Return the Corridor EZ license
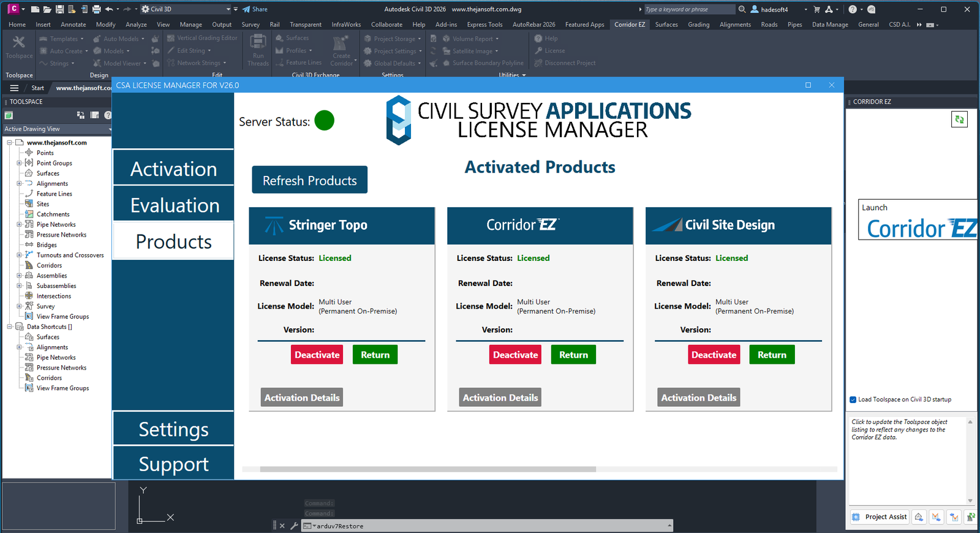Viewport: 980px width, 533px height. pyautogui.click(x=573, y=355)
